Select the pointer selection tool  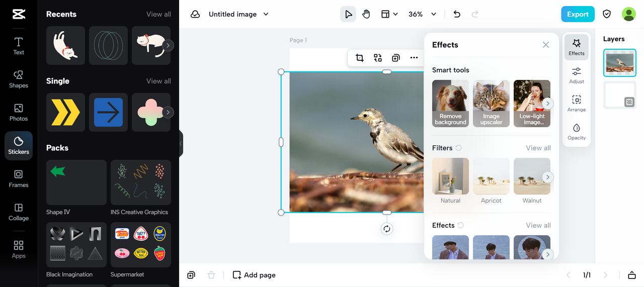point(348,14)
